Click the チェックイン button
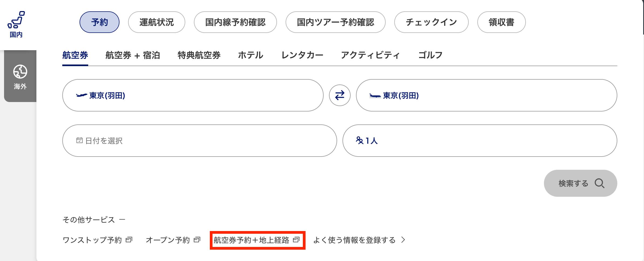The width and height of the screenshot is (644, 261). coord(431,22)
